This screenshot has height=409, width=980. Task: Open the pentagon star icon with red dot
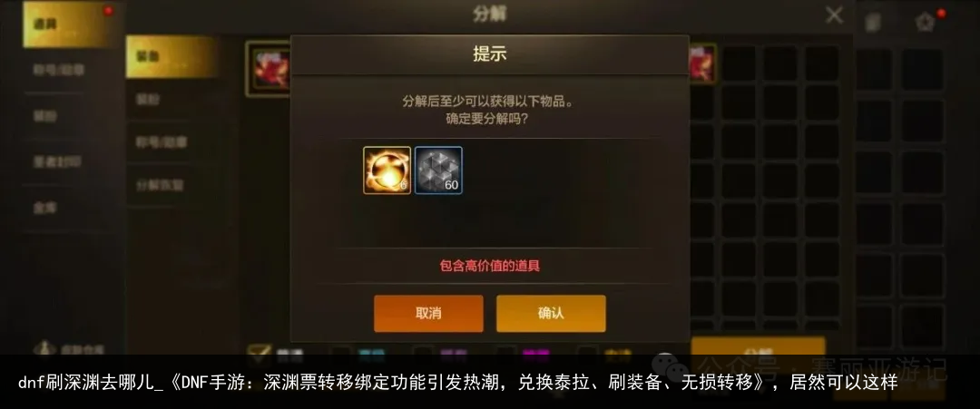click(925, 23)
